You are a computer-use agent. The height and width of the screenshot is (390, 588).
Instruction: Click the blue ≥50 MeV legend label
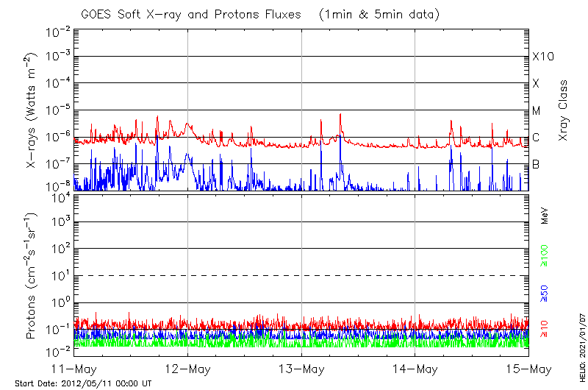coord(545,293)
